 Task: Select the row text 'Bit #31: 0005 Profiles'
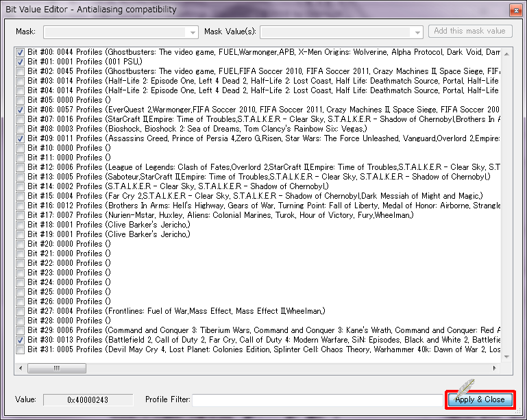[x=65, y=350]
